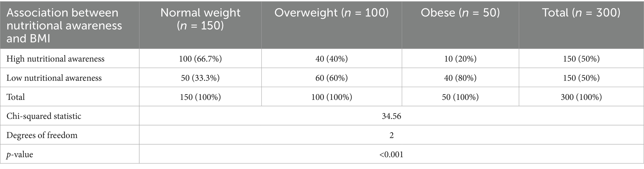
Task: Select the 'p-value' row label
Action: click(20, 154)
